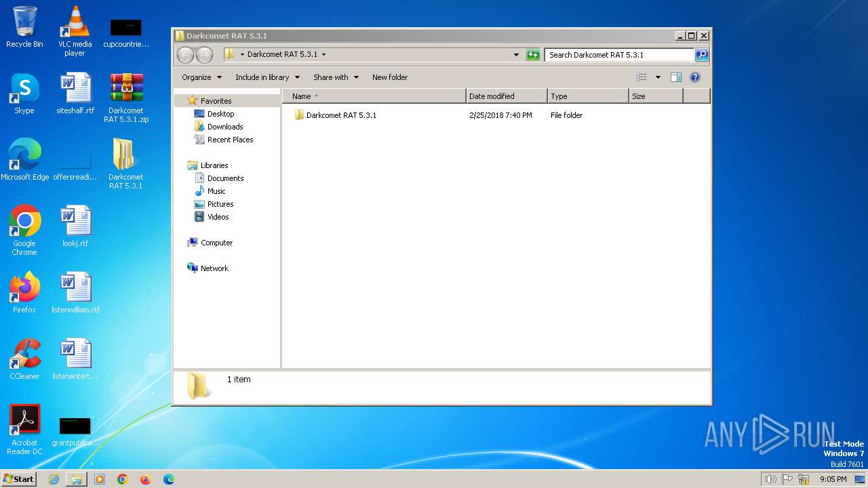Select Libraries in navigation pane

pos(214,165)
